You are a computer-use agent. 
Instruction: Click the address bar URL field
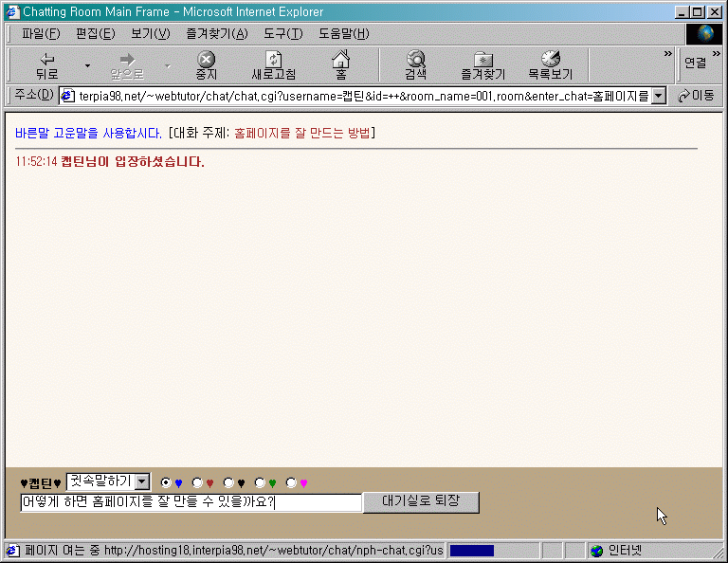364,96
